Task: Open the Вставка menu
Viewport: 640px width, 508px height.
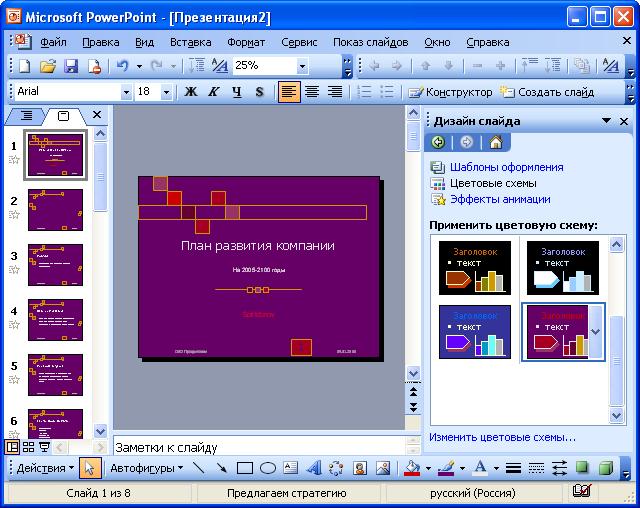Action: [191, 42]
